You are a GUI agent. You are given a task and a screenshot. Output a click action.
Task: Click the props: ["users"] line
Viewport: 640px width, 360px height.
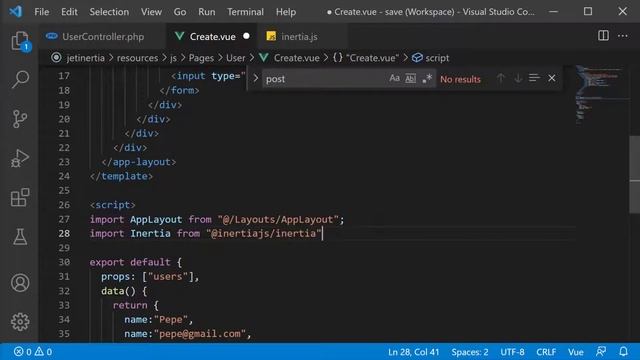[x=150, y=277]
